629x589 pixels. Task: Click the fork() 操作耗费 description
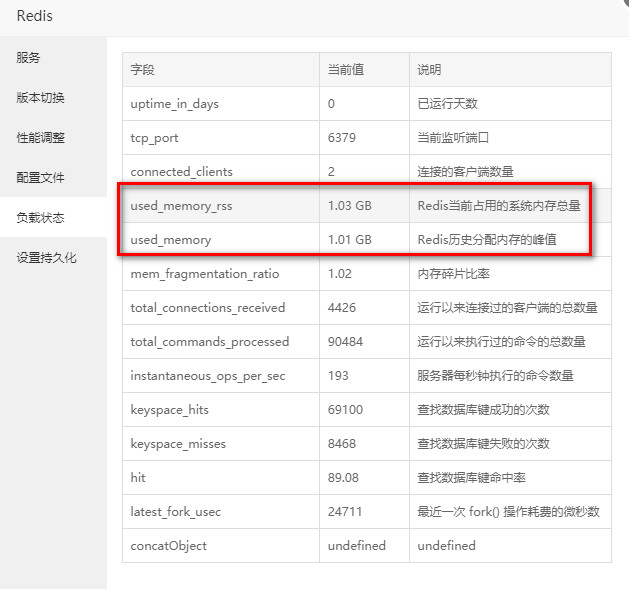tap(508, 512)
